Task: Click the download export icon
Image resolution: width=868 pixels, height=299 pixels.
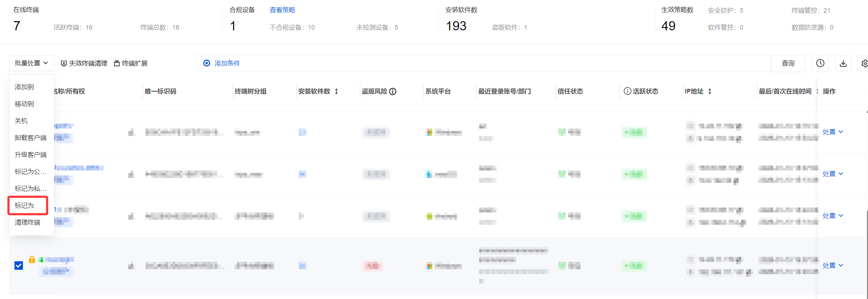Action: point(843,63)
